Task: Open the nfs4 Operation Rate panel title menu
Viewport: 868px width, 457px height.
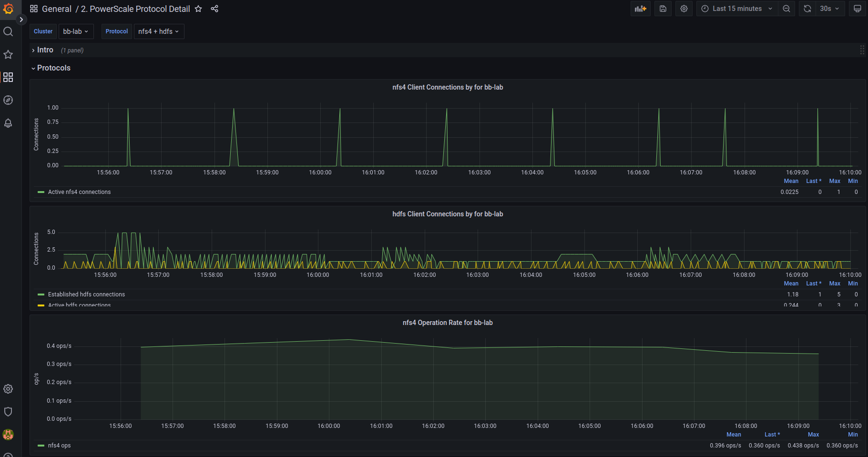Action: tap(448, 323)
